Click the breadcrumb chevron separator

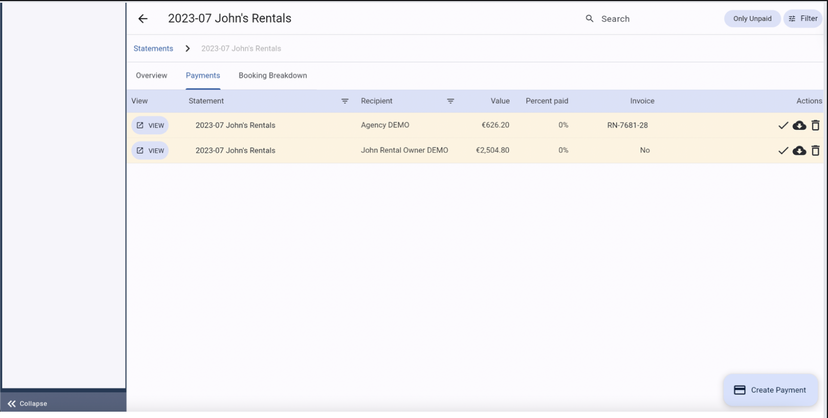(x=187, y=49)
